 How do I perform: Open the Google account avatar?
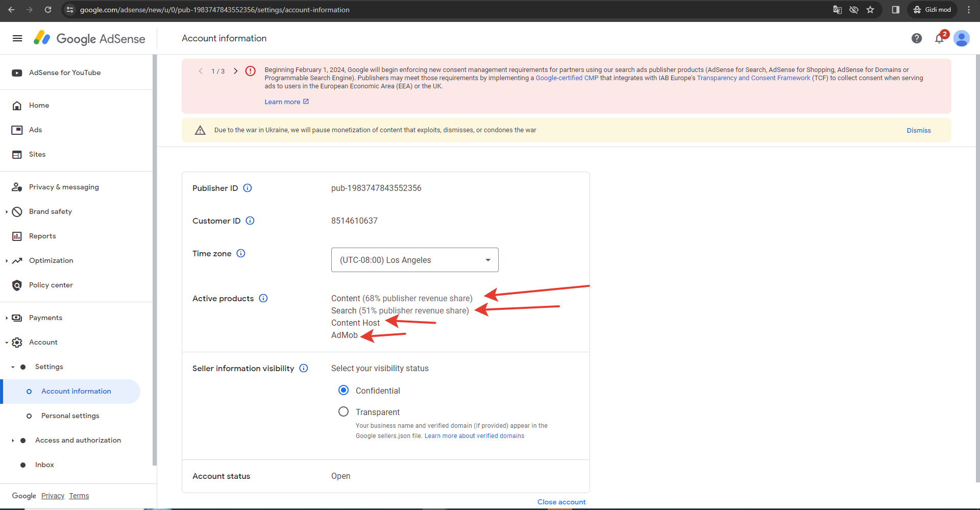tap(962, 38)
